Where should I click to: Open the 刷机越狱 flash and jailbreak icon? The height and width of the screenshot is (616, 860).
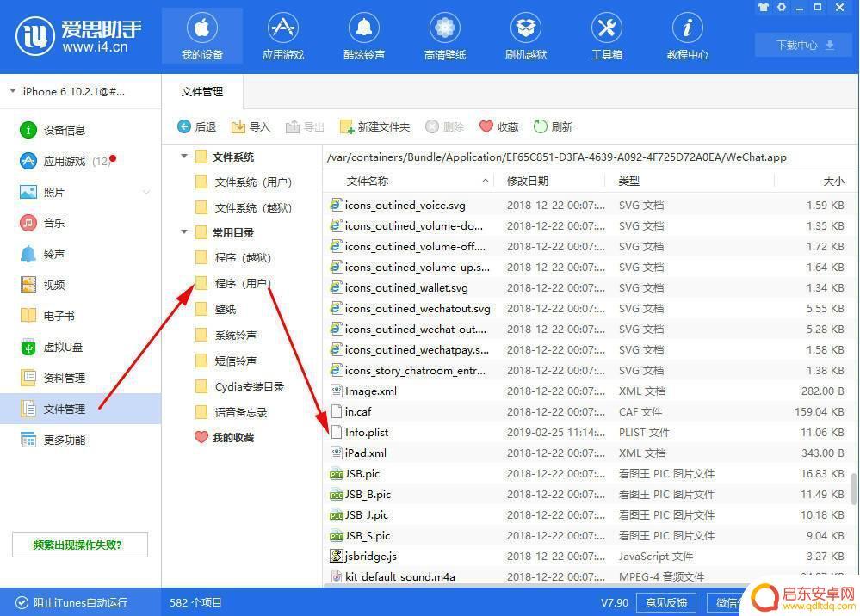[x=526, y=36]
